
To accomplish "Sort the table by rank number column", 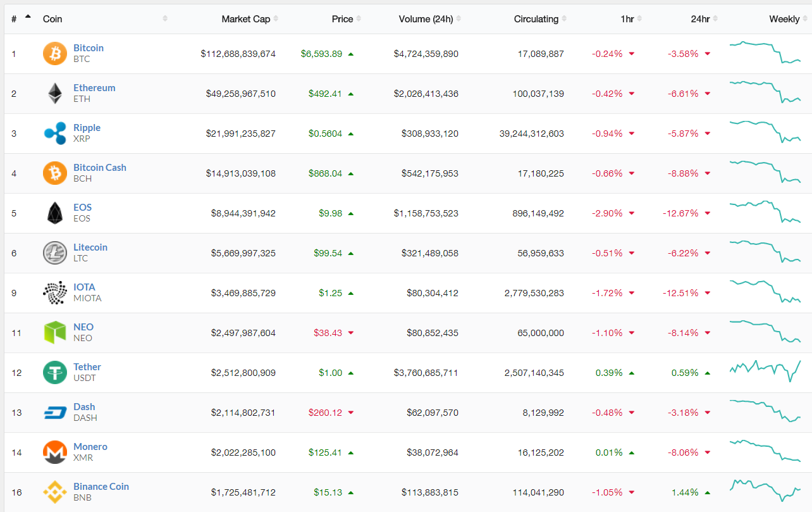I will [x=21, y=18].
